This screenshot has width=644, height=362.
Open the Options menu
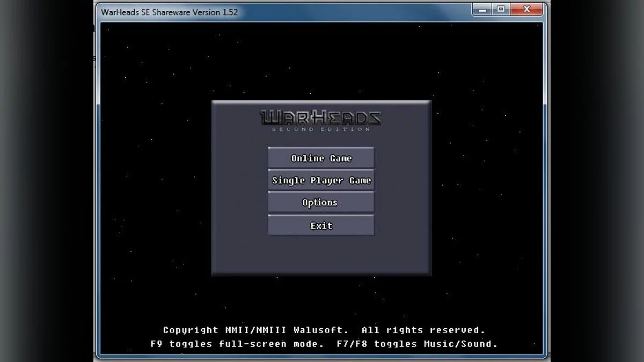tap(321, 203)
